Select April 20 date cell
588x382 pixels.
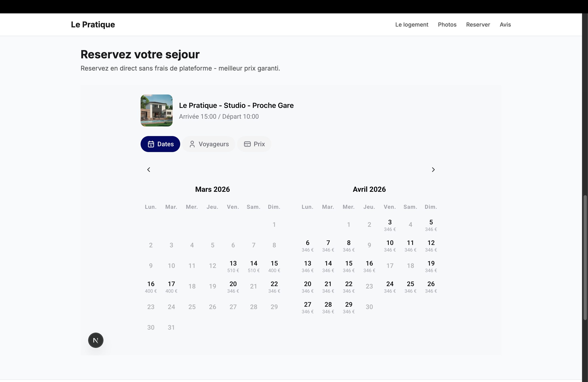(x=308, y=287)
